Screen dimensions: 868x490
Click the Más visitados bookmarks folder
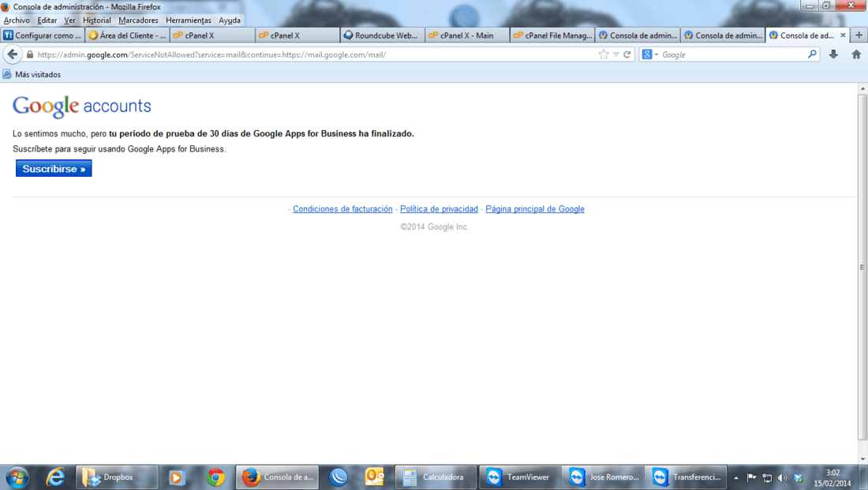coord(32,74)
